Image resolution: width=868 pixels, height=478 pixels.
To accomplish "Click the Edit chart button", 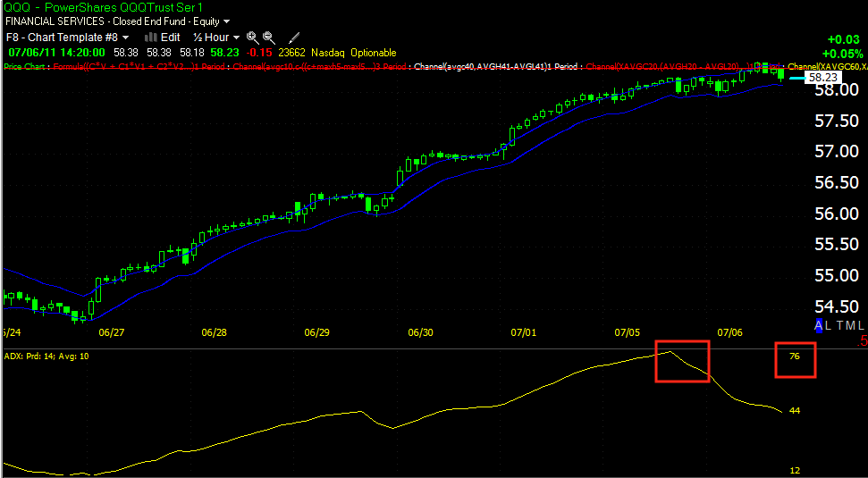I will [171, 37].
